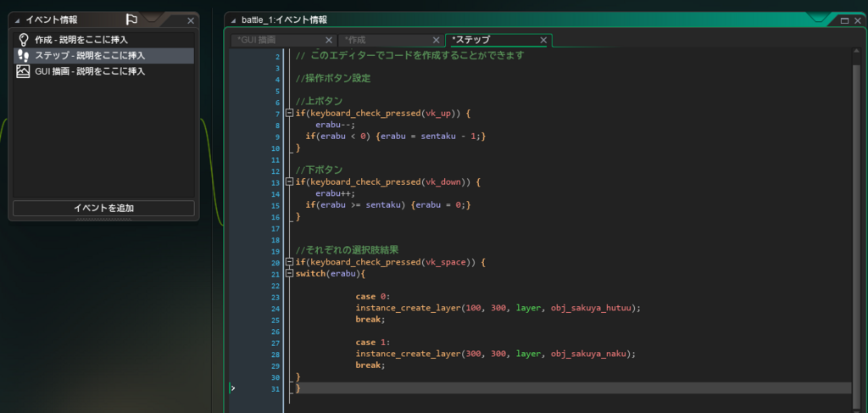
Task: Click the flag icon in イベント情報 header
Action: (x=131, y=19)
